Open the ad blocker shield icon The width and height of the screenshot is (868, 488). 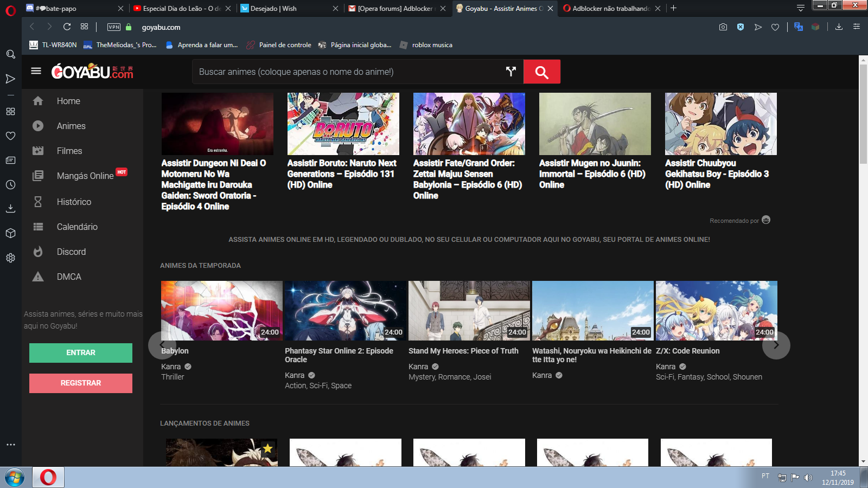pyautogui.click(x=741, y=27)
